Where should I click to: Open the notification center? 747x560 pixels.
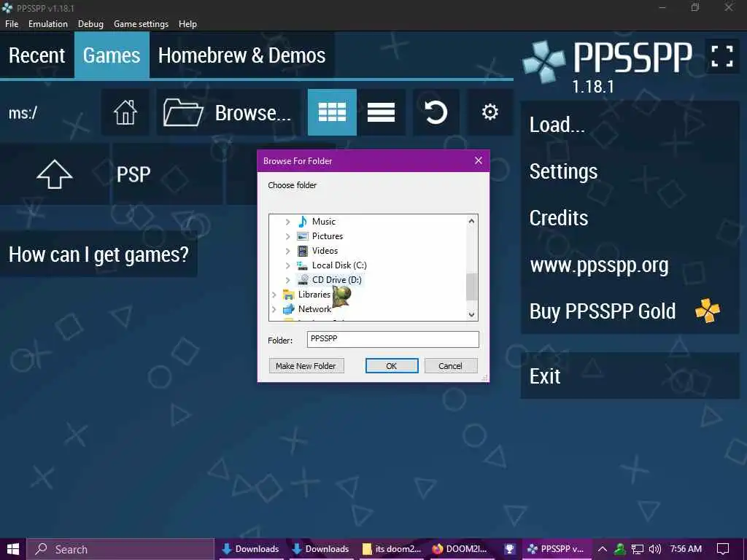(723, 549)
